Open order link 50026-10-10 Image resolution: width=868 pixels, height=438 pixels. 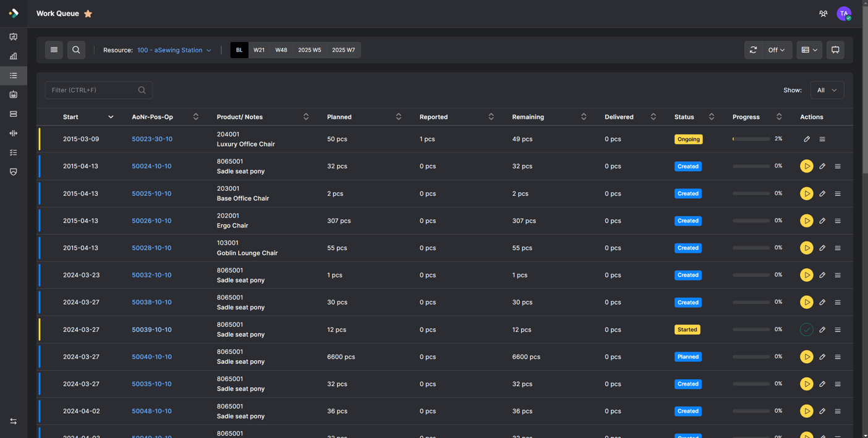[x=151, y=221]
